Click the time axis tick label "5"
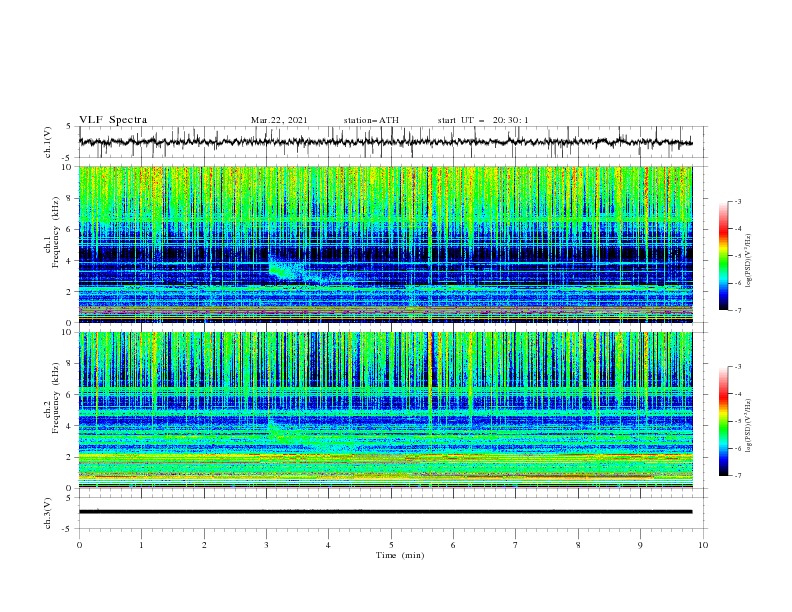792x612 pixels. [391, 545]
